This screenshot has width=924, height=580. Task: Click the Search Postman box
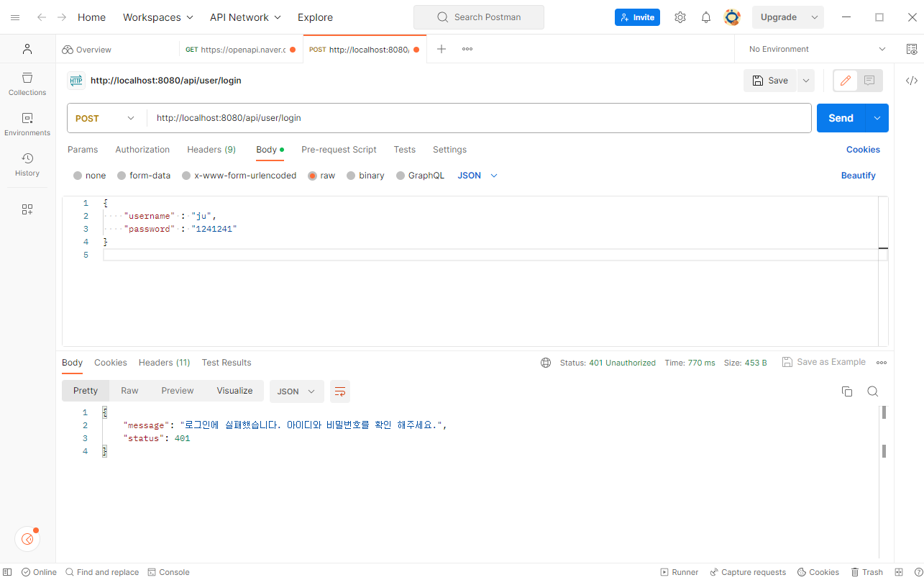point(479,17)
